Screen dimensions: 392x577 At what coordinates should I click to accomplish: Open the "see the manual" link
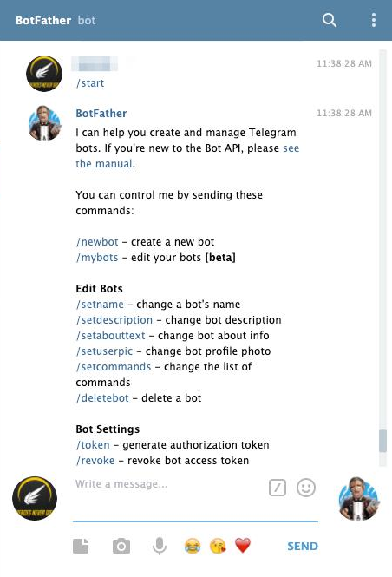pos(187,155)
